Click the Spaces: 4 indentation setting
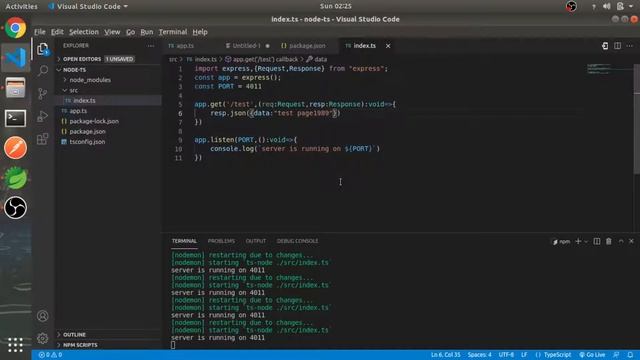 point(480,355)
